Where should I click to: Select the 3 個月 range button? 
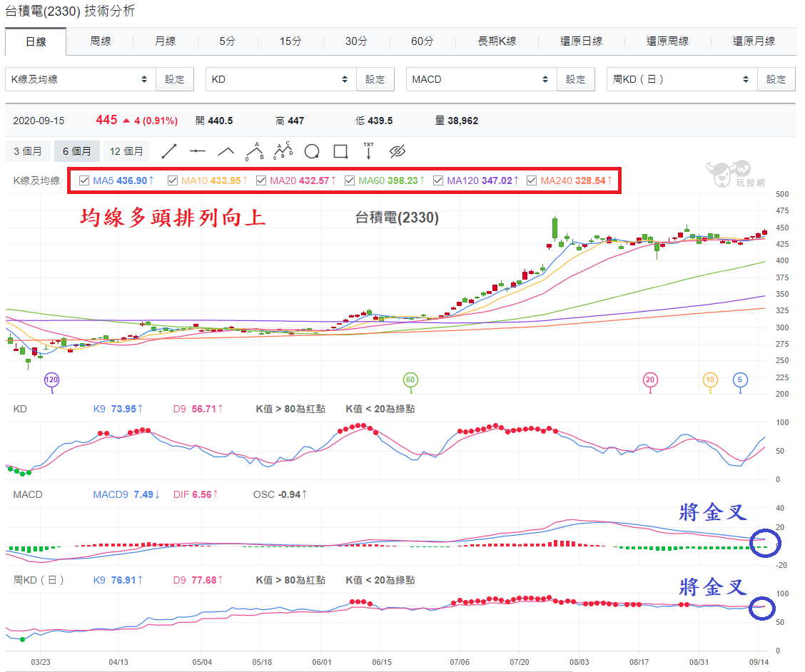point(28,151)
